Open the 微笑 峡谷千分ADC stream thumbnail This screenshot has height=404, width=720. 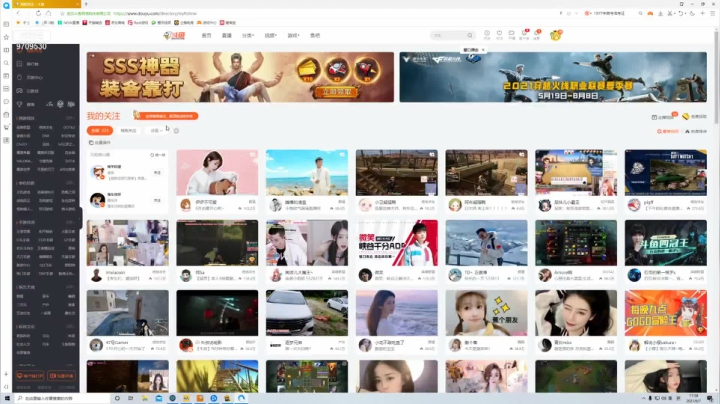click(x=397, y=243)
